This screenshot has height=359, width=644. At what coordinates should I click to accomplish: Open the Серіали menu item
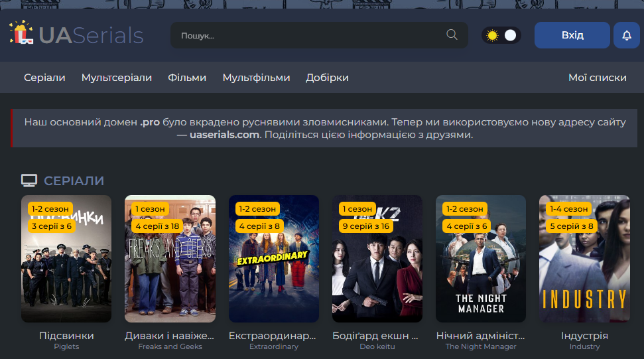pyautogui.click(x=44, y=78)
